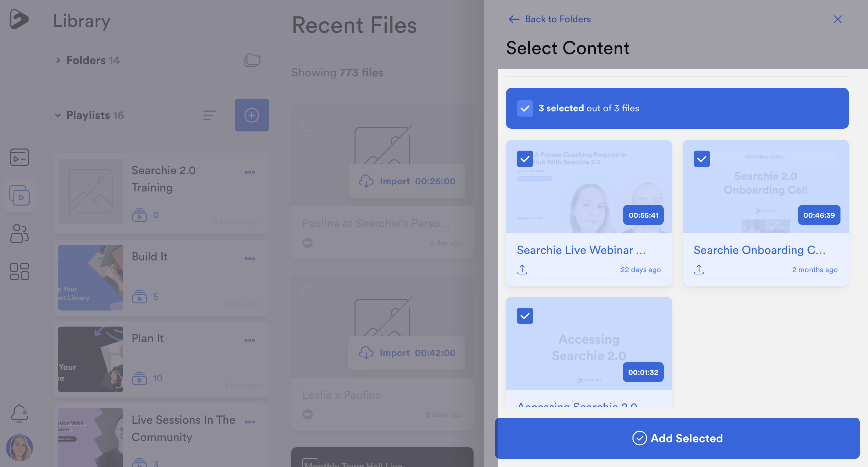Click the Searchie Live Webinar title
Viewport: 868px width, 467px height.
click(581, 250)
